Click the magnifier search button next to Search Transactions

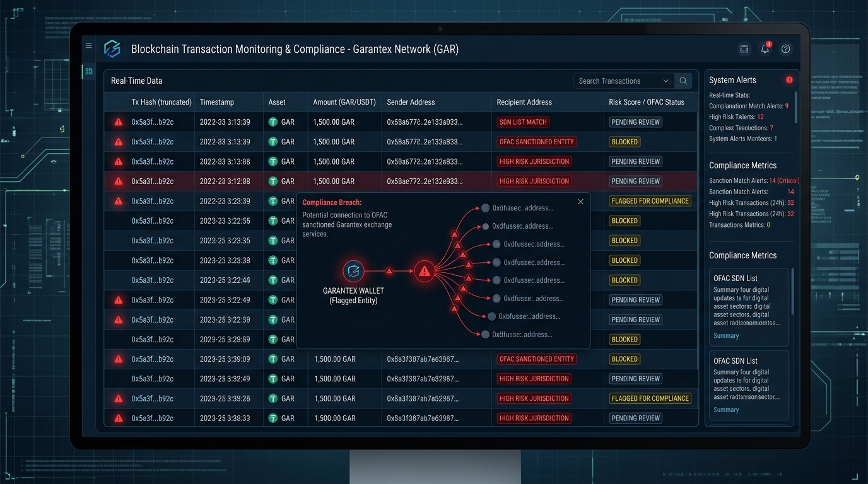[x=683, y=81]
